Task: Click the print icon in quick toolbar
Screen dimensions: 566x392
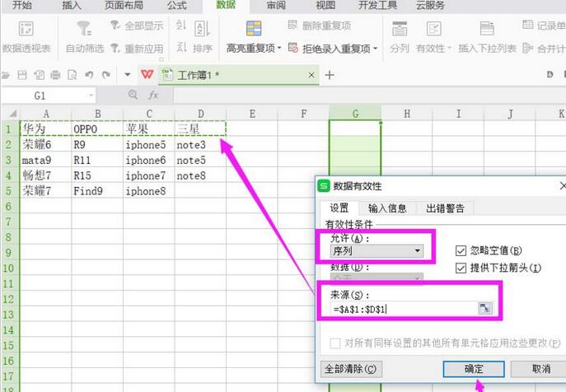Action: tap(55, 75)
